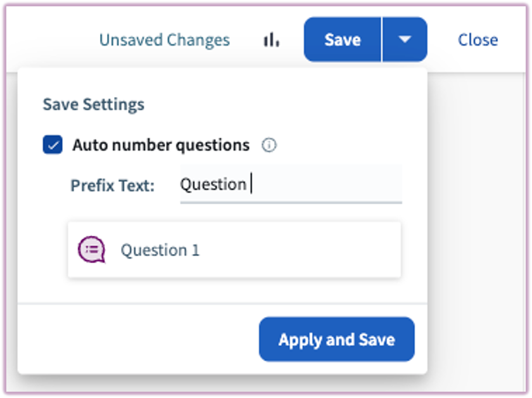Viewport: 532px width, 398px height.
Task: Click the Close link
Action: point(478,39)
